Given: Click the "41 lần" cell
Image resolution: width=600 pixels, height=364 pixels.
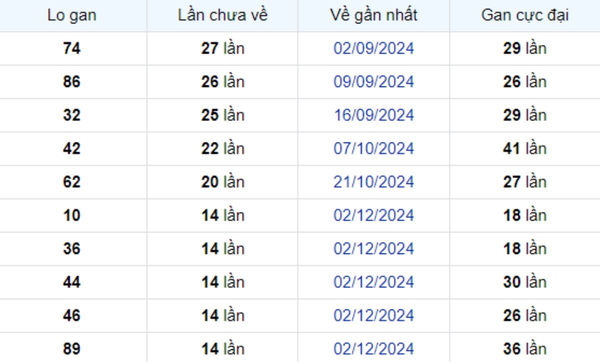Looking at the screenshot, I should pyautogui.click(x=524, y=148).
